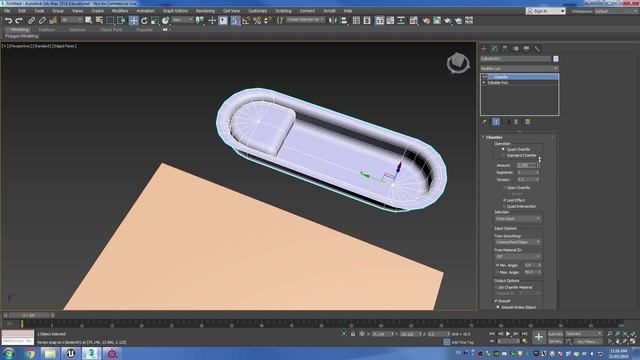The height and width of the screenshot is (360, 640).
Task: Toggle the Open Chamfer checkbox
Action: tap(504, 188)
